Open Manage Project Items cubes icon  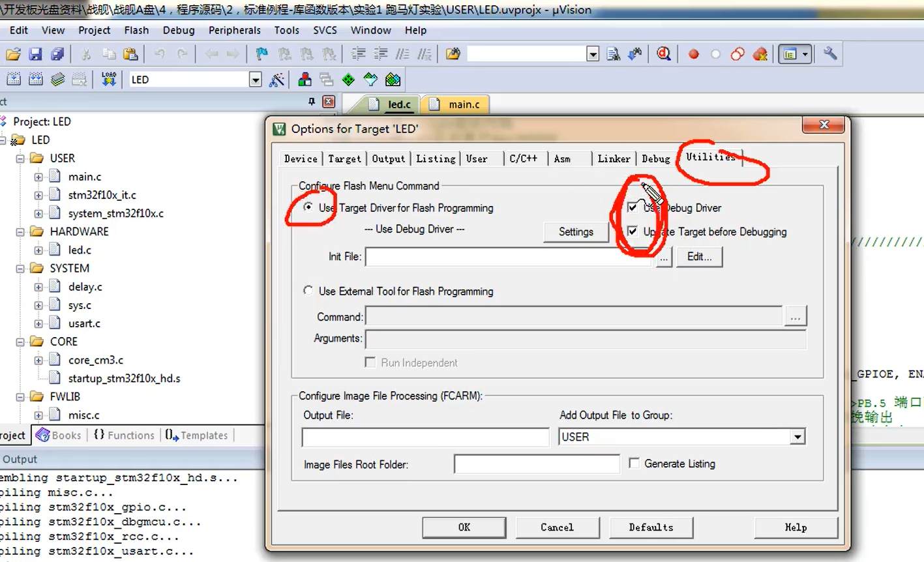305,80
